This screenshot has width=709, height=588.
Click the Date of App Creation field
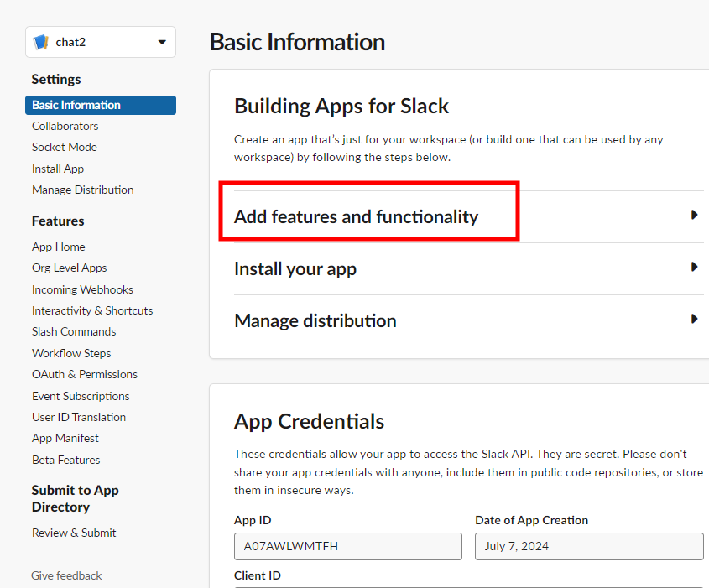(x=589, y=546)
